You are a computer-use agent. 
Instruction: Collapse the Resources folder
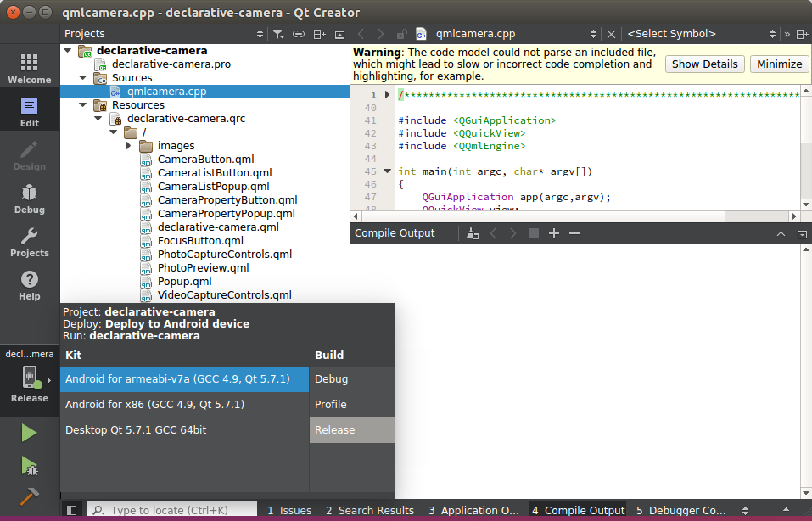point(83,104)
